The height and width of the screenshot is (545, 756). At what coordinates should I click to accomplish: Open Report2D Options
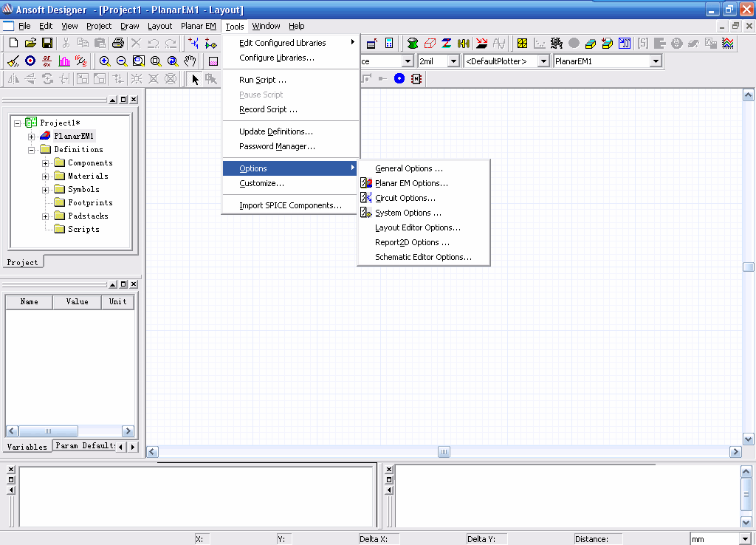423,242
